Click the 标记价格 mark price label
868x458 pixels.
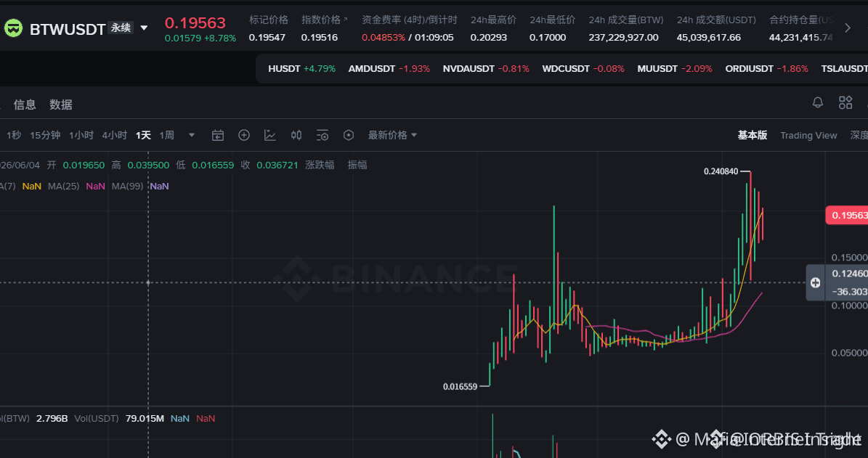pyautogui.click(x=269, y=20)
